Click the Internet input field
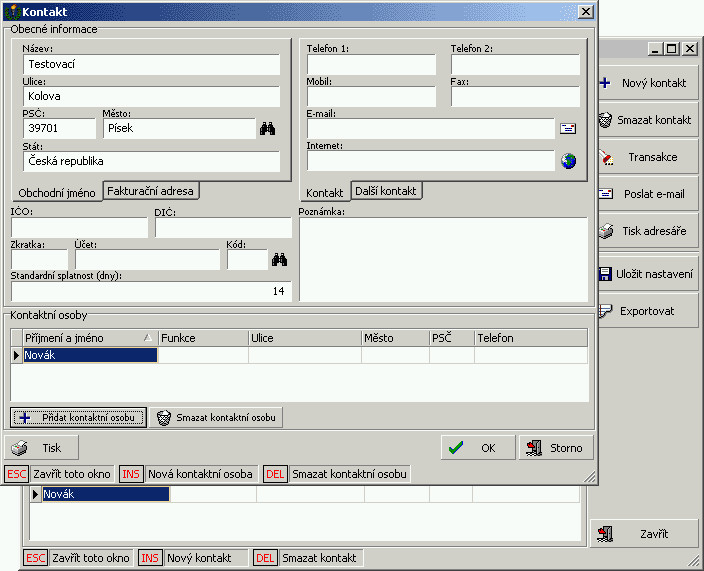This screenshot has height=571, width=704. click(x=431, y=161)
